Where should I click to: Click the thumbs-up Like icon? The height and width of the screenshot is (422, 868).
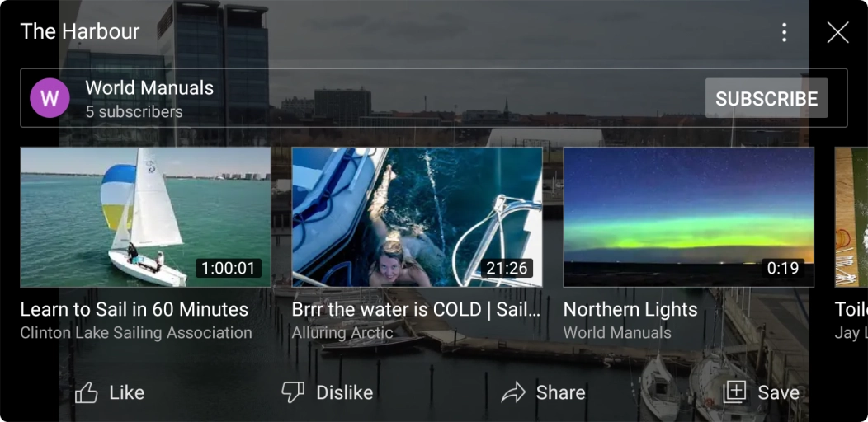pos(87,392)
